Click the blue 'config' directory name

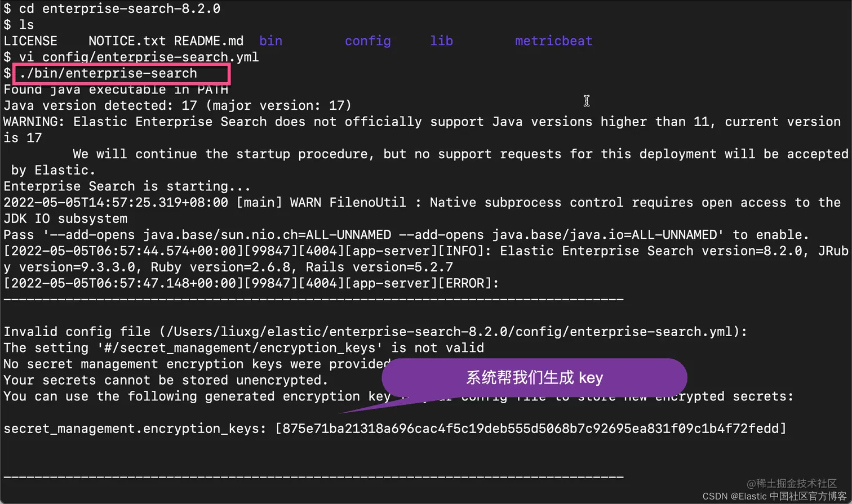click(368, 41)
